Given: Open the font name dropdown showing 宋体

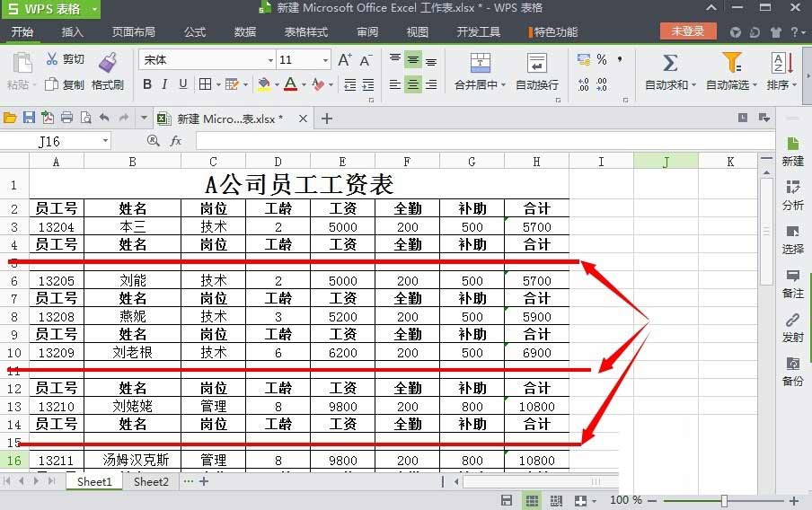Looking at the screenshot, I should 270,60.
